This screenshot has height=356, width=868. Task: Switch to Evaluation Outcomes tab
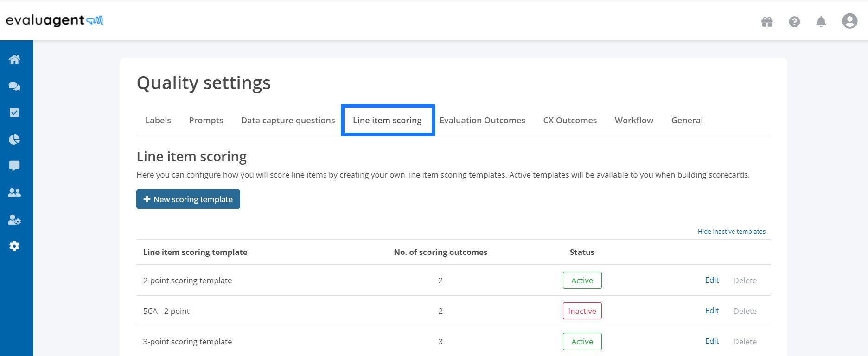click(x=482, y=120)
